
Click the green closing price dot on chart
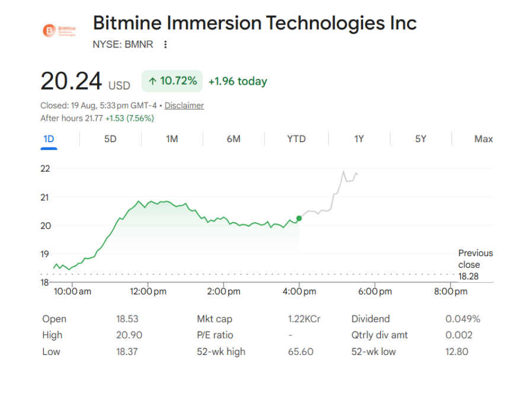tap(299, 219)
